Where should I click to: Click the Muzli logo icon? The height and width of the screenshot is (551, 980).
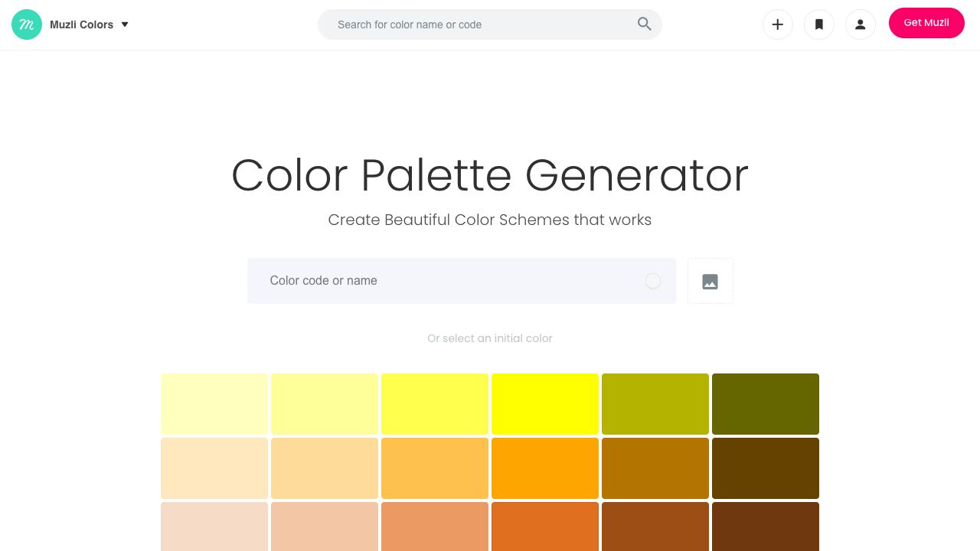coord(27,24)
